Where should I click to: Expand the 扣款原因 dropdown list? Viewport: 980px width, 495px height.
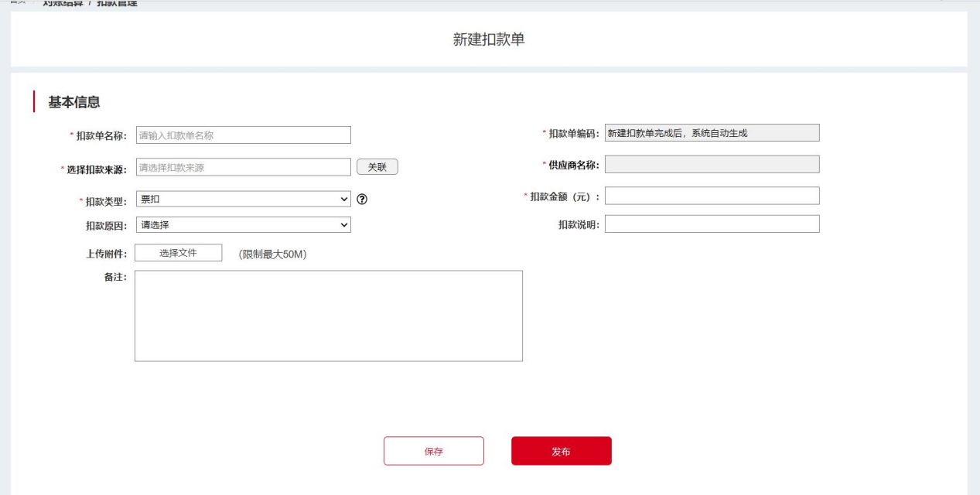[243, 225]
